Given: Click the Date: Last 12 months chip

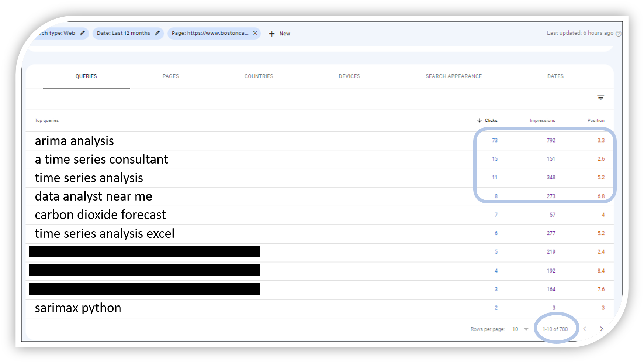Looking at the screenshot, I should (128, 33).
